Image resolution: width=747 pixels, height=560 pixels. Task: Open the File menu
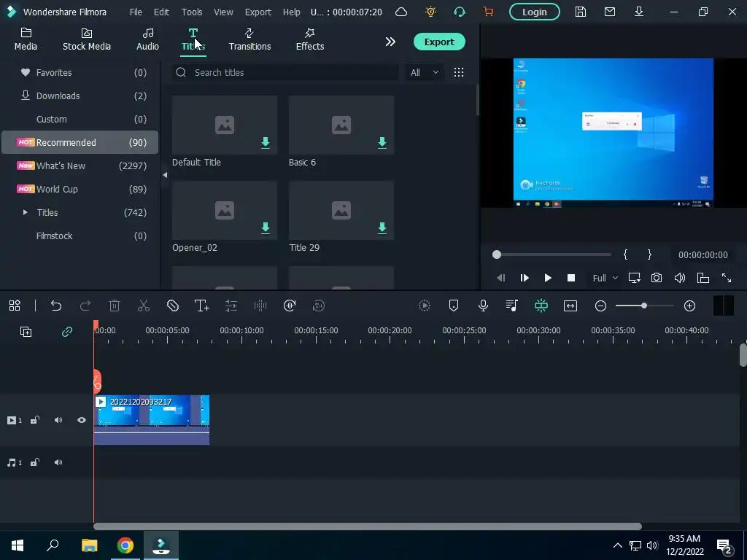pyautogui.click(x=136, y=12)
